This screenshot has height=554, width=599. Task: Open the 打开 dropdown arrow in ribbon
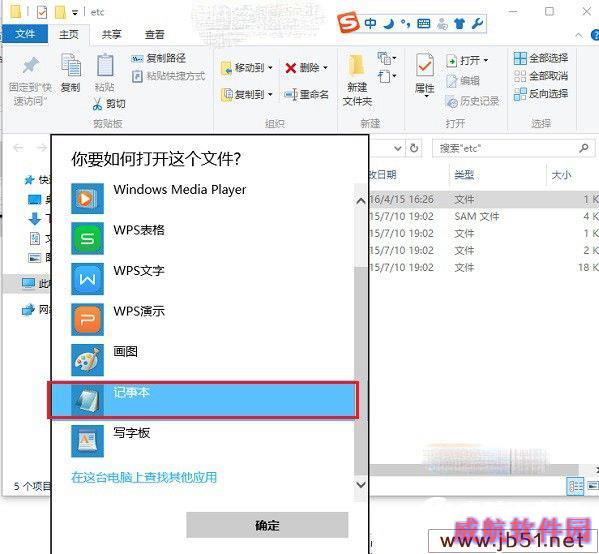click(x=486, y=60)
